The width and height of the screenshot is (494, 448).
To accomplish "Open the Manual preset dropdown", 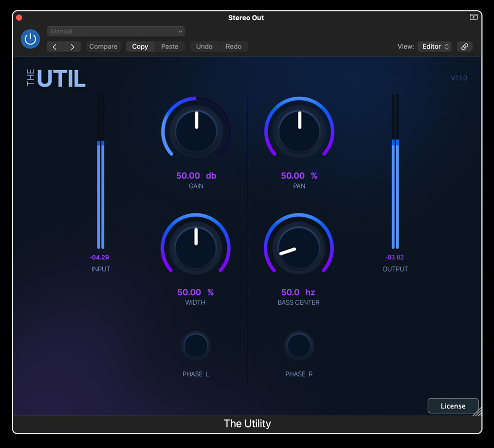I will point(116,31).
